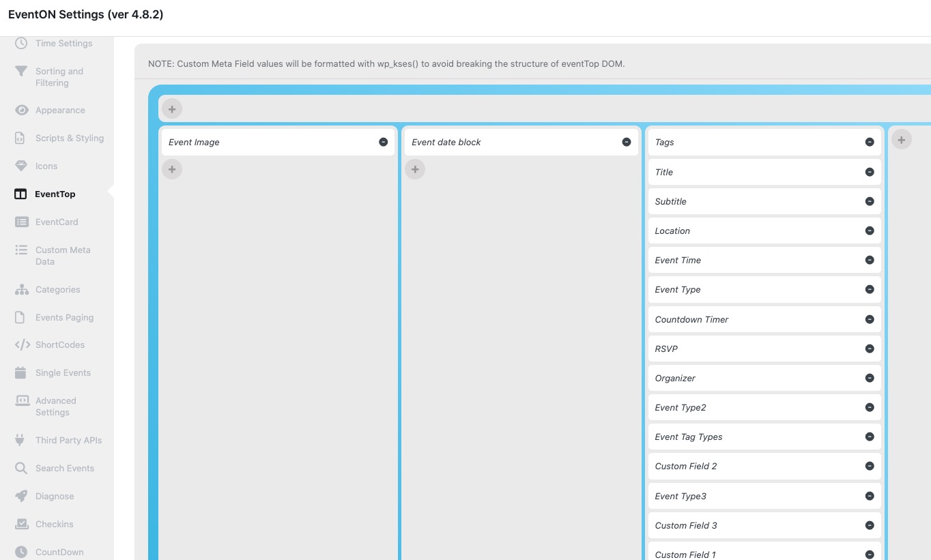Click the Checkins checkmark icon
Viewport: 931px width, 560px height.
tap(21, 524)
